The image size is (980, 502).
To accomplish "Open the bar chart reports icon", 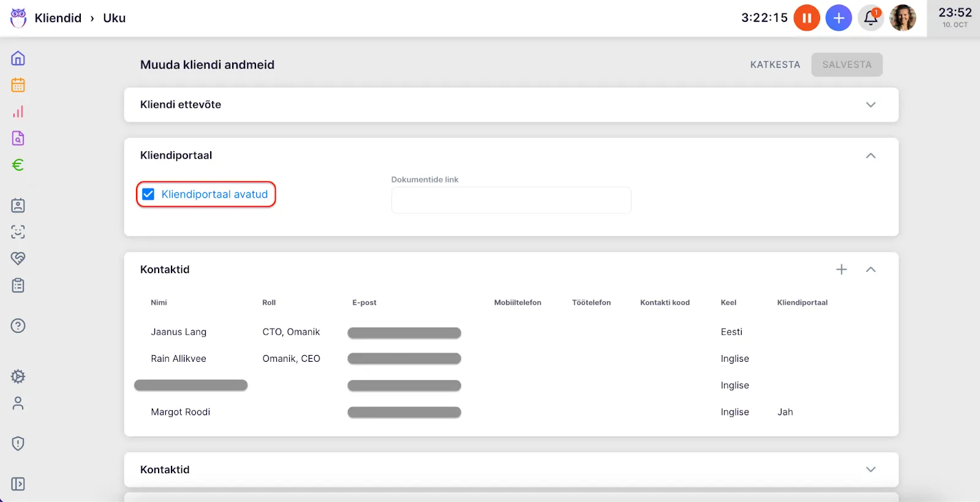I will [x=18, y=111].
